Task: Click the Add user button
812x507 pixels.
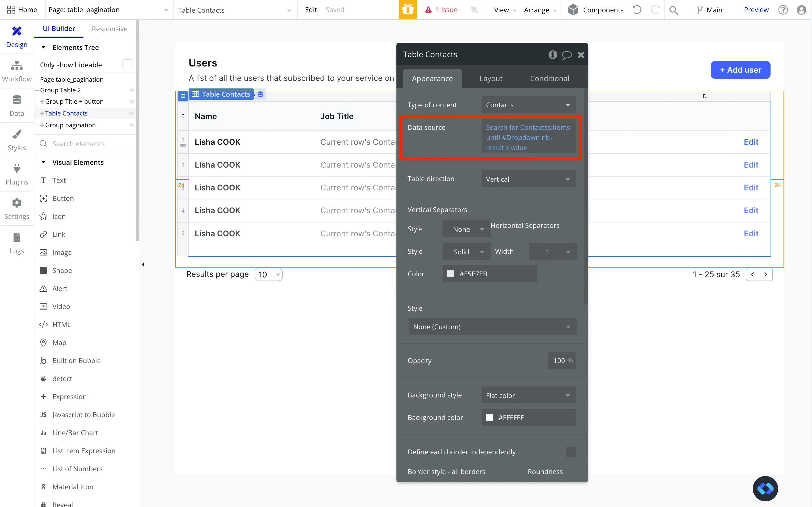Action: 740,70
